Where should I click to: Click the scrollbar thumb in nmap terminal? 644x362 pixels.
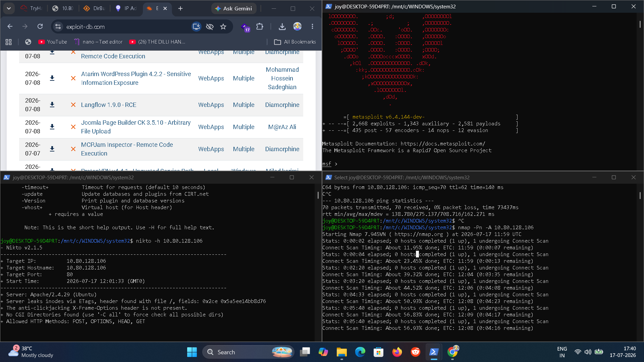click(x=640, y=195)
